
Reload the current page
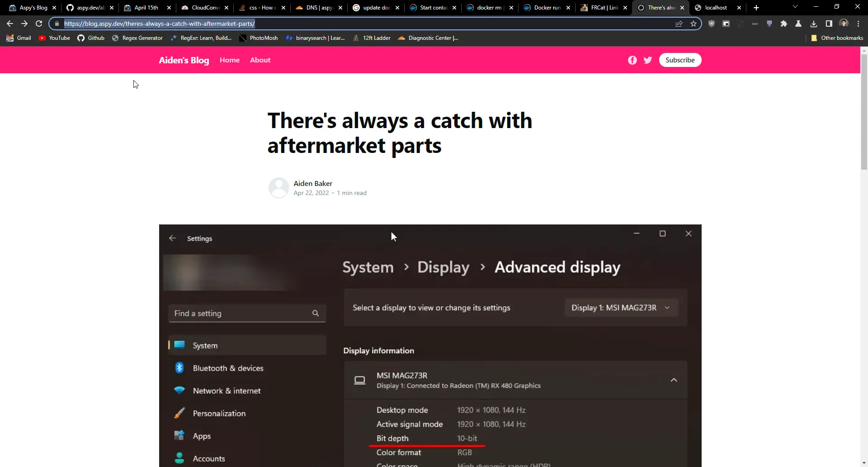39,24
